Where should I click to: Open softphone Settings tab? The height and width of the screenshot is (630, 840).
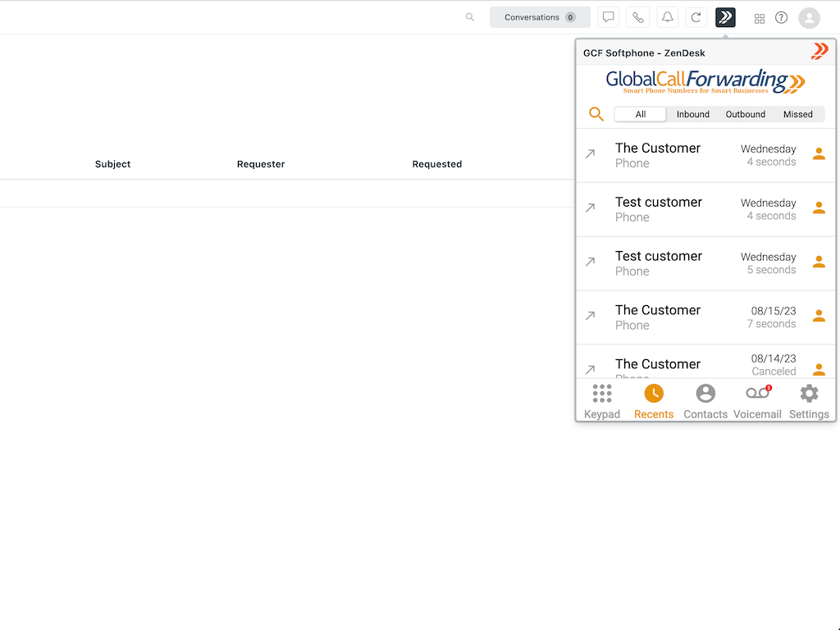[809, 401]
